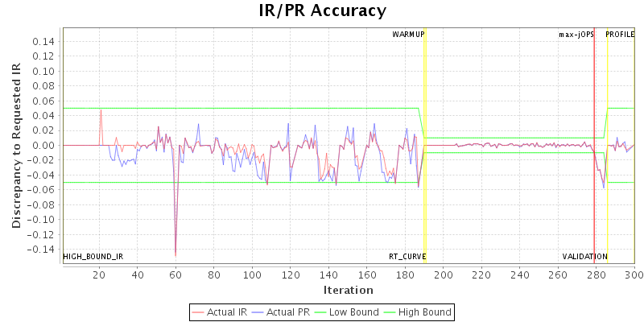Select the High Bound legend item
Screen dimensions: 644x322
point(418,312)
